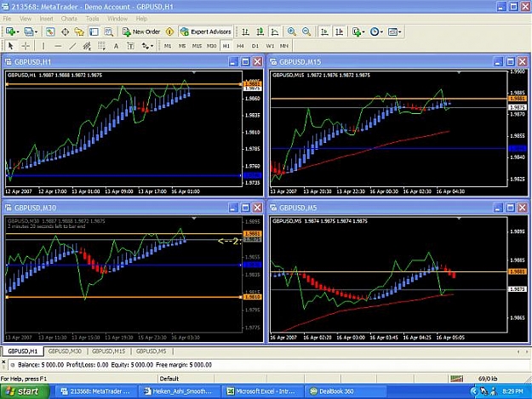
Task: Open Microsoft Excel from the taskbar
Action: [261, 391]
